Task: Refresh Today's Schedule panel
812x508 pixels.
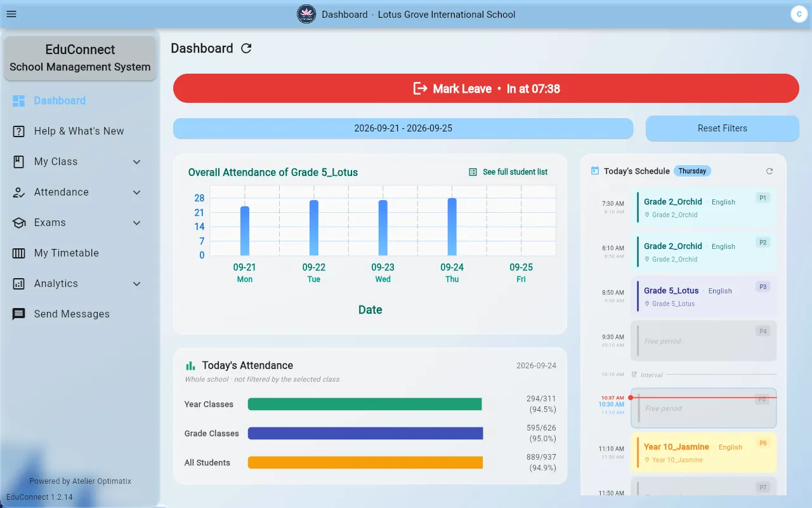Action: click(769, 171)
